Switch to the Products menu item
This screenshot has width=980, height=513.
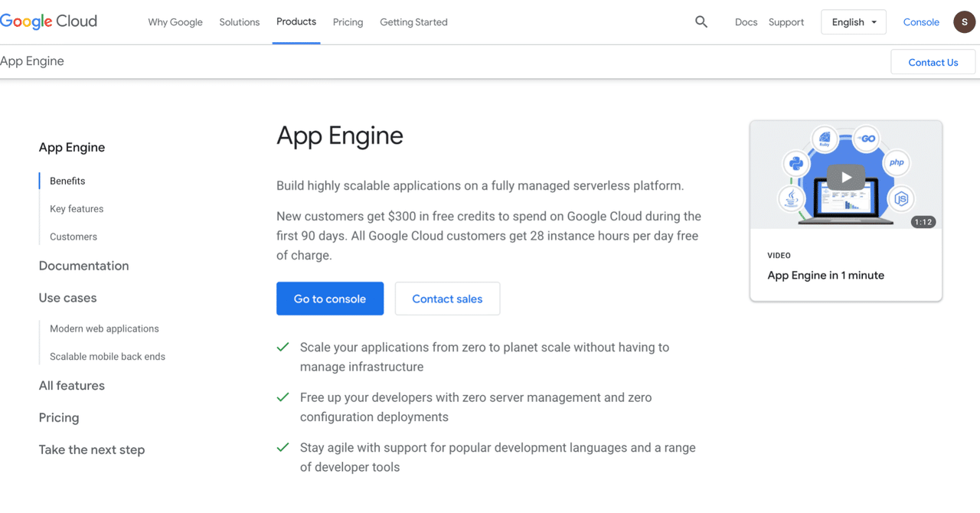coord(296,21)
